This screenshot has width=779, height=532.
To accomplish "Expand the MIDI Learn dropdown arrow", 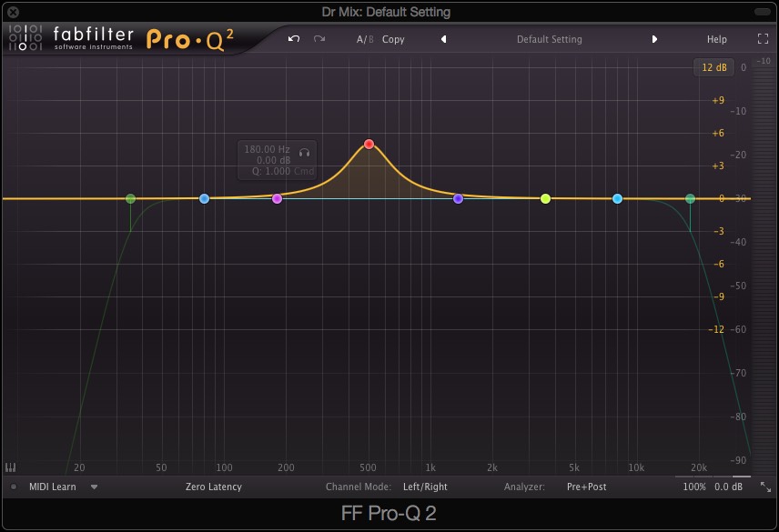I will pyautogui.click(x=94, y=487).
